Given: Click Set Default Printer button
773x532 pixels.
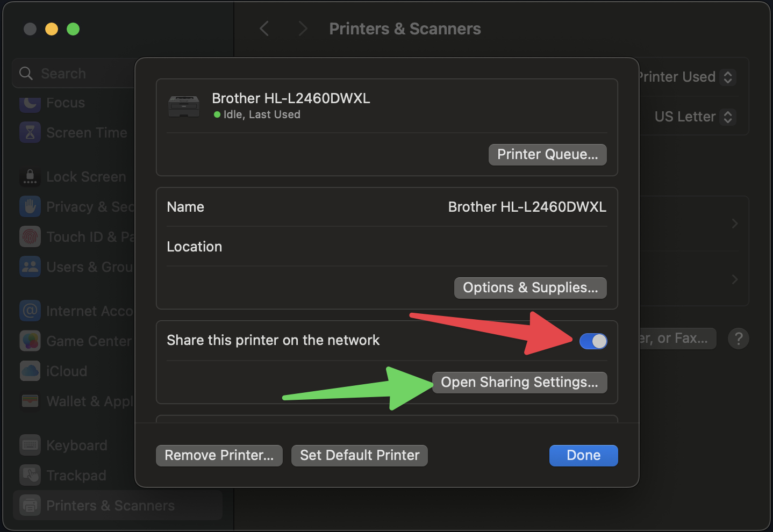Looking at the screenshot, I should 360,456.
